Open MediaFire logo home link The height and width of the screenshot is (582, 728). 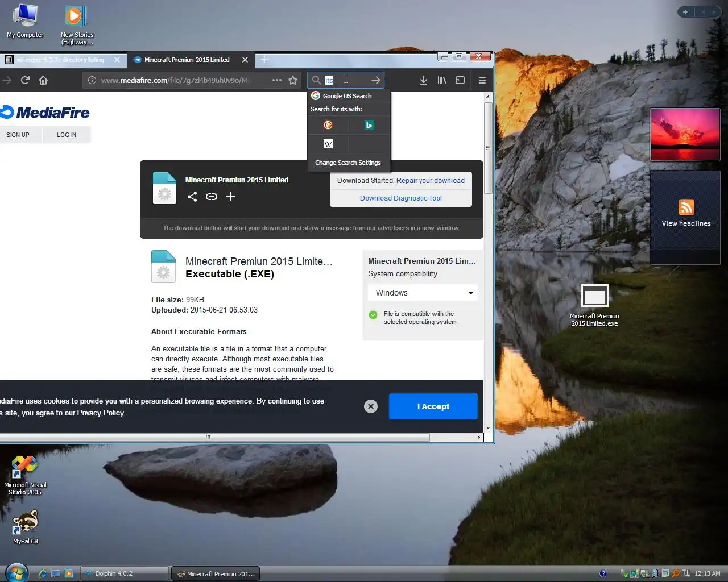pos(45,113)
